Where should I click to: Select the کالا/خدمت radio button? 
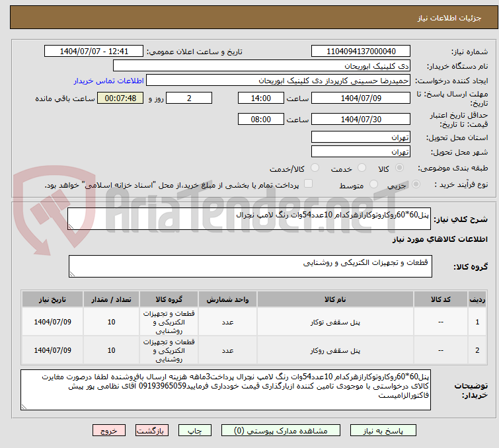point(315,168)
